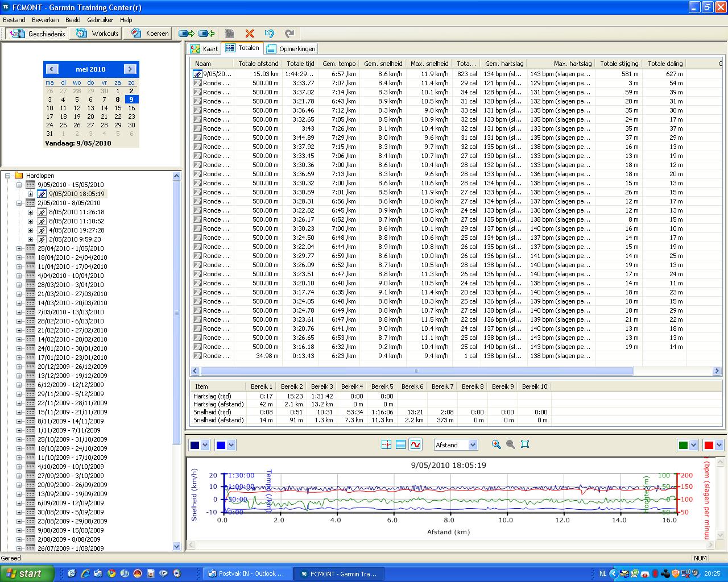Click the Hardlopen folder icon
Viewport: 728px width, 582px height.
pyautogui.click(x=19, y=176)
